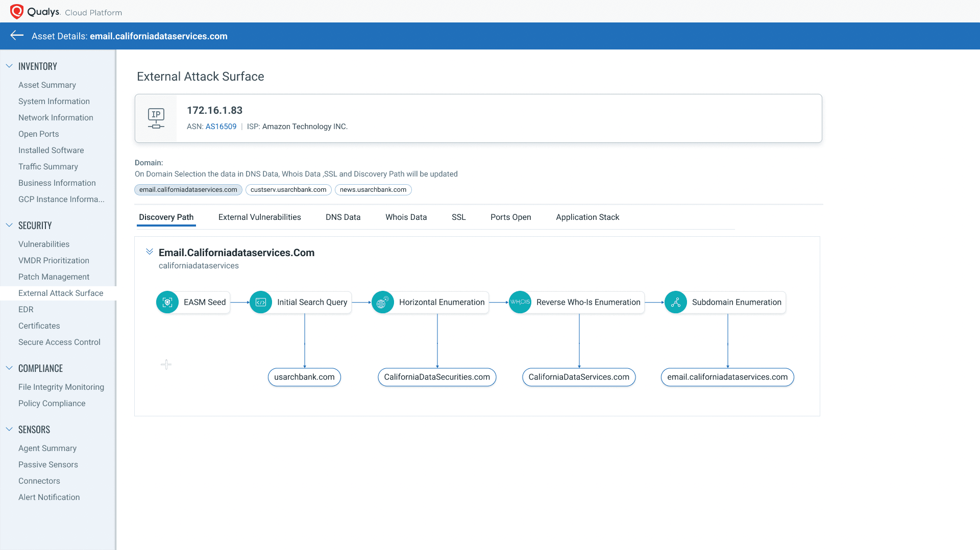Click the californiadataservices subtitle text
The height and width of the screenshot is (550, 980).
tap(199, 266)
